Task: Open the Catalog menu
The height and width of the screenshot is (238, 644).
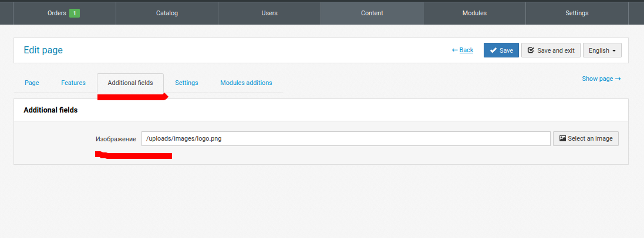Action: coord(167,13)
